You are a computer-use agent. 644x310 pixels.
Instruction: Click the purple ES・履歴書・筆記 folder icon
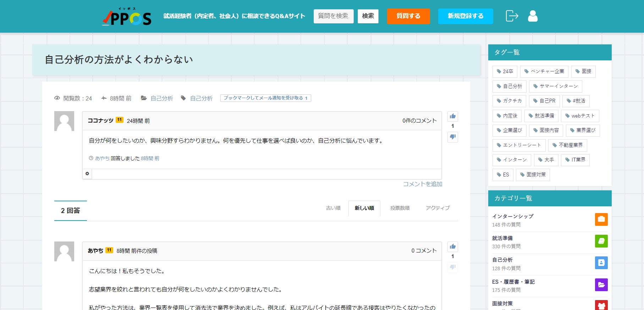point(601,285)
